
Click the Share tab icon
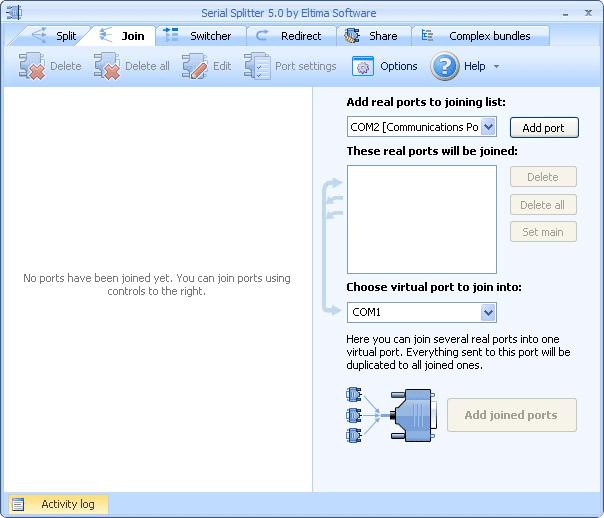[x=352, y=35]
